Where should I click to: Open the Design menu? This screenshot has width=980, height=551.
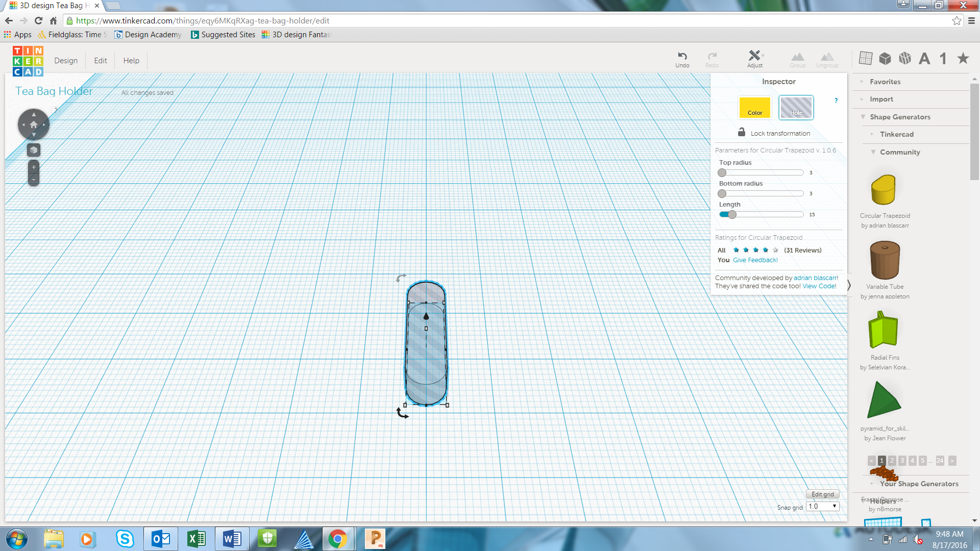[x=66, y=61]
